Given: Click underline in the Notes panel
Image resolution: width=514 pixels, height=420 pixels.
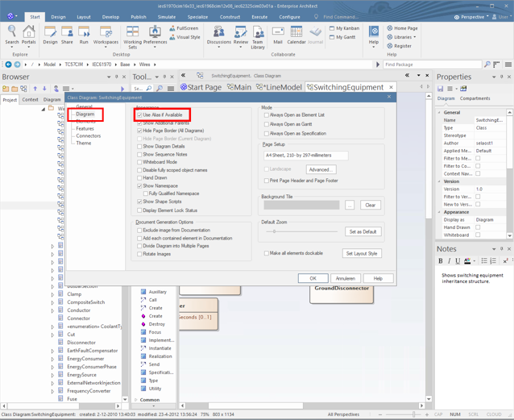Looking at the screenshot, I should tap(458, 261).
